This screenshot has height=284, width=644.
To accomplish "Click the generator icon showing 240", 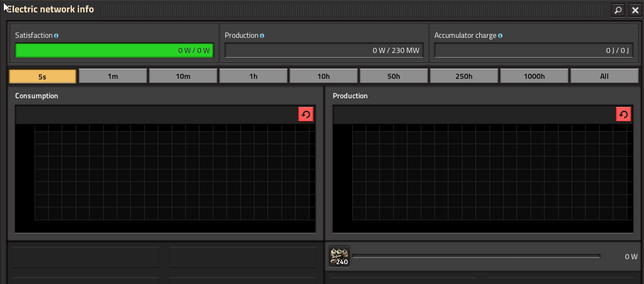I will [x=340, y=256].
